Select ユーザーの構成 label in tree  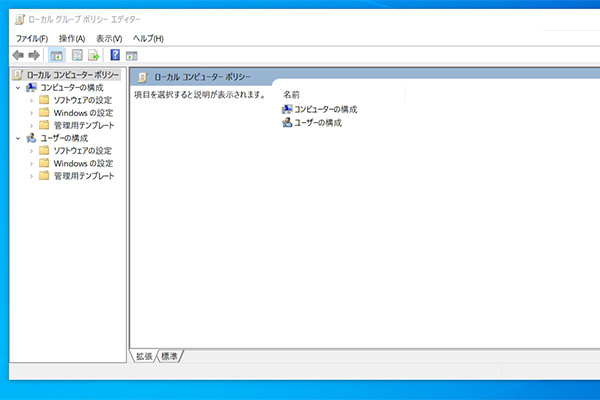[64, 138]
